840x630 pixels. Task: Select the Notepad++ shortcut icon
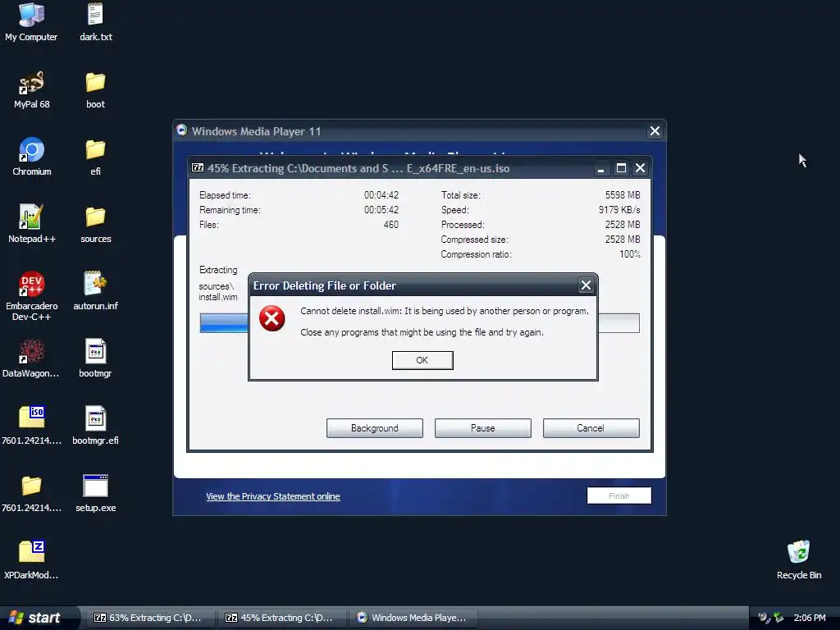tap(32, 224)
